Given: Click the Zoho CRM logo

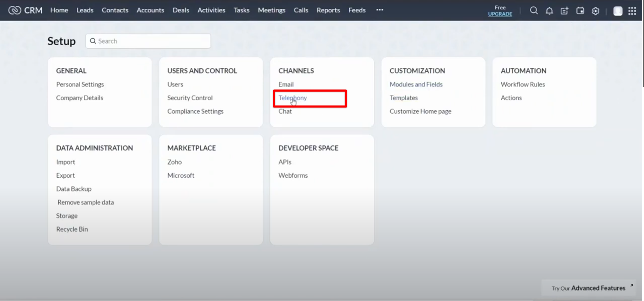Looking at the screenshot, I should coord(26,10).
